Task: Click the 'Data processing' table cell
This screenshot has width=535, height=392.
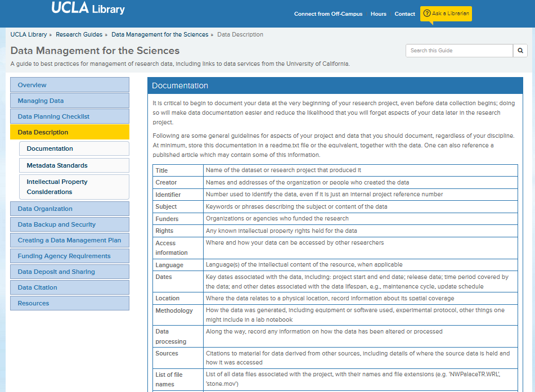Action: pos(178,336)
